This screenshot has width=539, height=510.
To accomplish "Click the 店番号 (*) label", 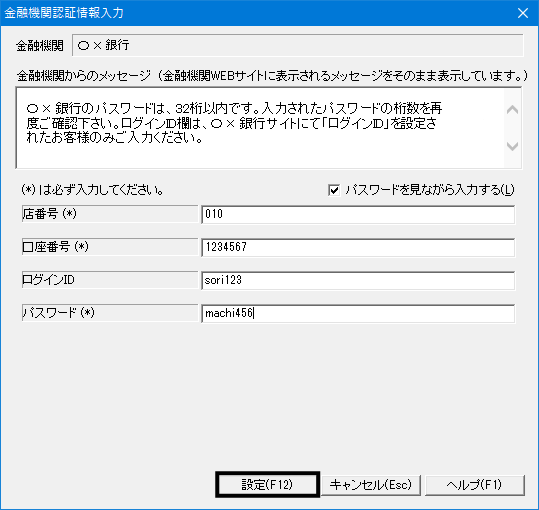I will pos(110,214).
